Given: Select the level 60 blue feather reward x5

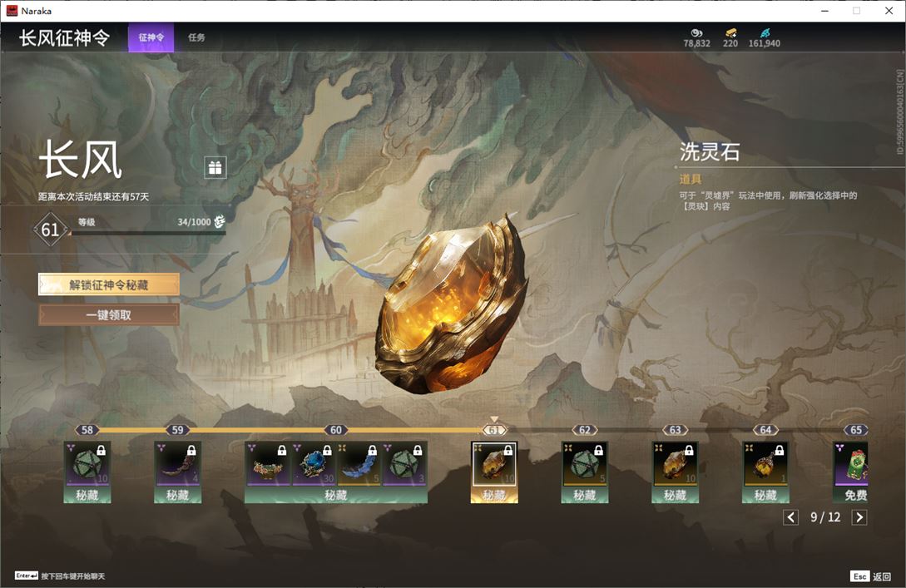Looking at the screenshot, I should point(359,464).
